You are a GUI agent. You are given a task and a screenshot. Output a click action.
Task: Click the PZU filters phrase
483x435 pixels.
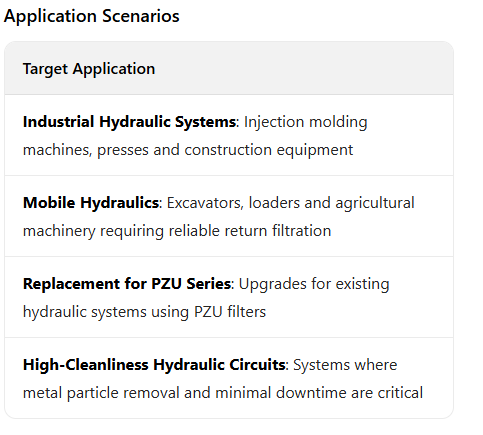[230, 312]
